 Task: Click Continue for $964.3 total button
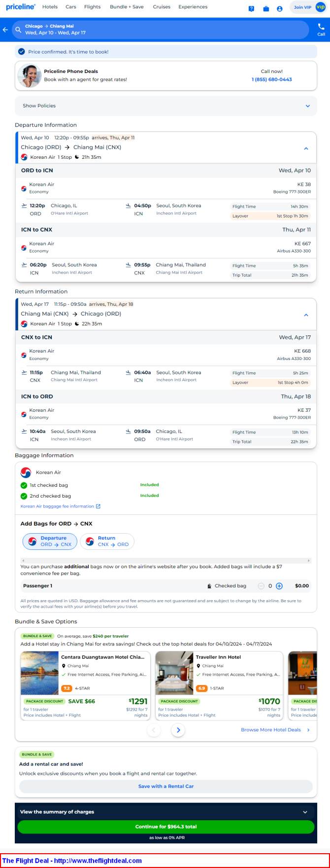166,827
